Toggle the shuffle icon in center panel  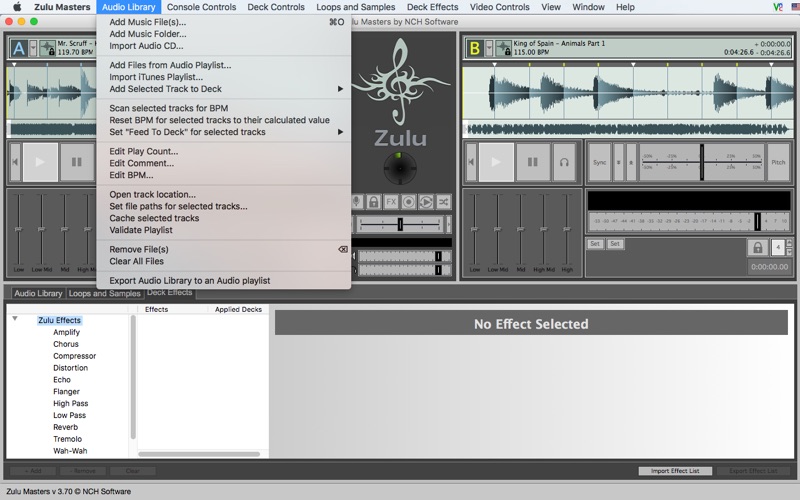443,202
